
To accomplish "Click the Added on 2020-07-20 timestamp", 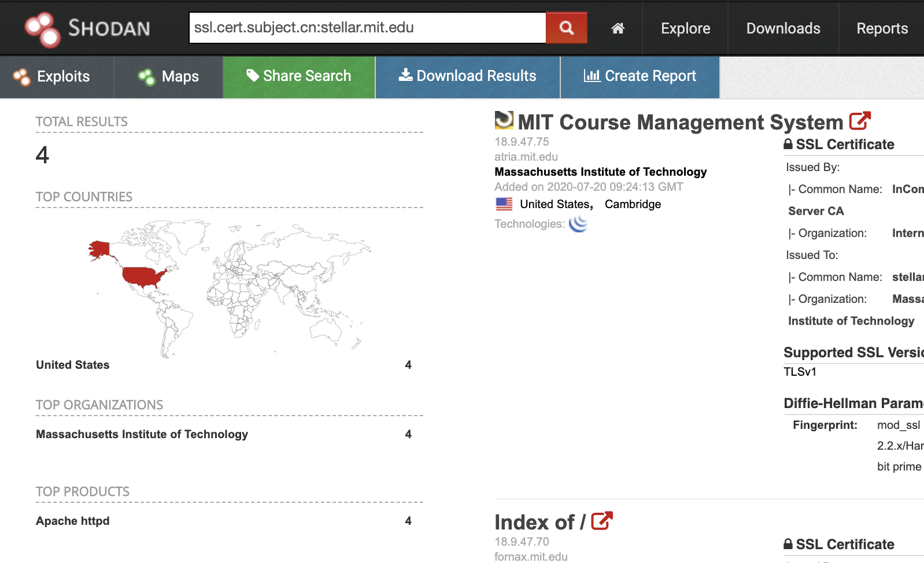I will tap(589, 187).
